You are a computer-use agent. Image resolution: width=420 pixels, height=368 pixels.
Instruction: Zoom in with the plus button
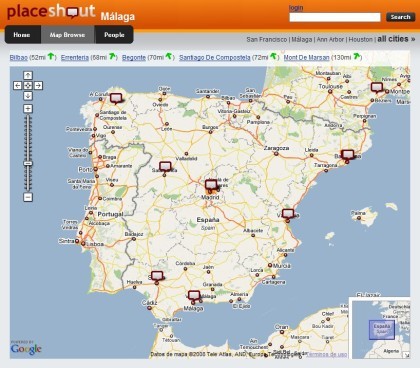[x=28, y=108]
